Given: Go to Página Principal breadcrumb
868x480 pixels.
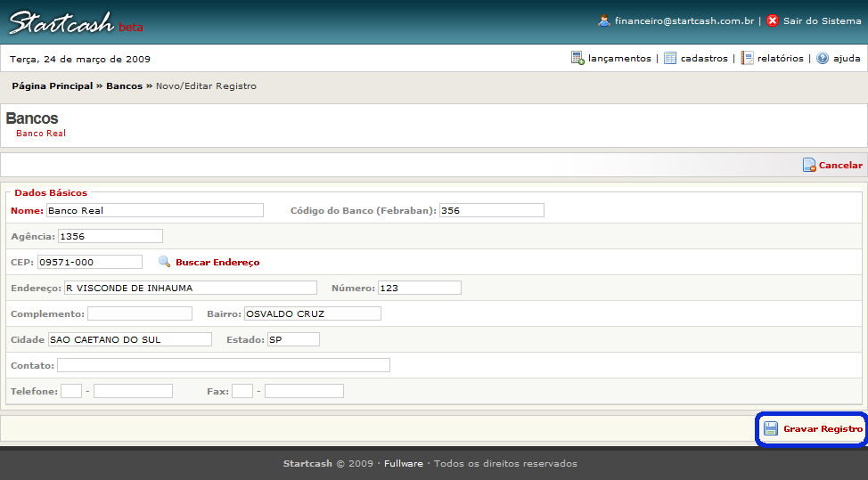Looking at the screenshot, I should 52,86.
